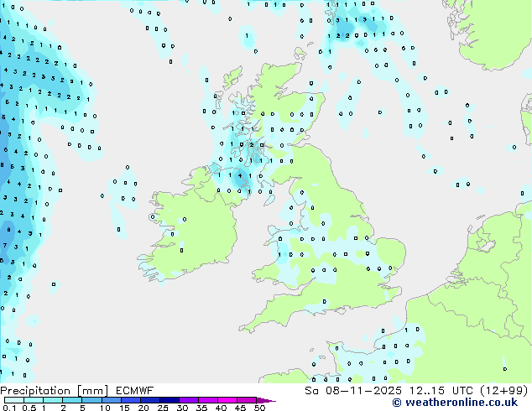
Task: Click the '25' legend scale value
Action: tap(163, 408)
